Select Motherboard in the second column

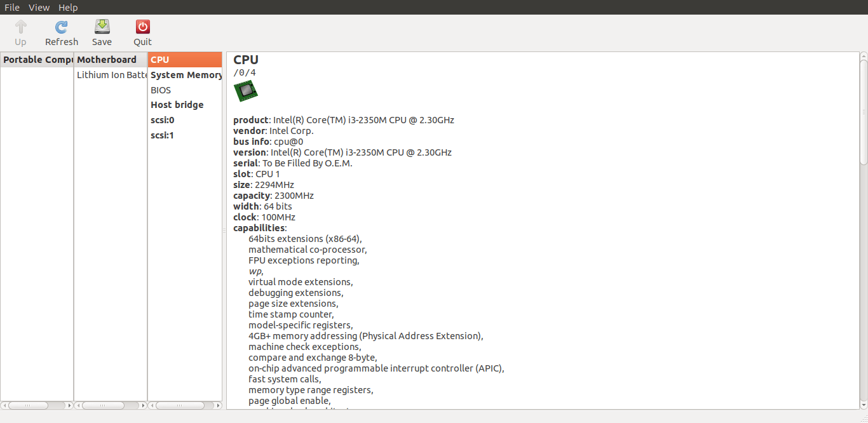[107, 60]
